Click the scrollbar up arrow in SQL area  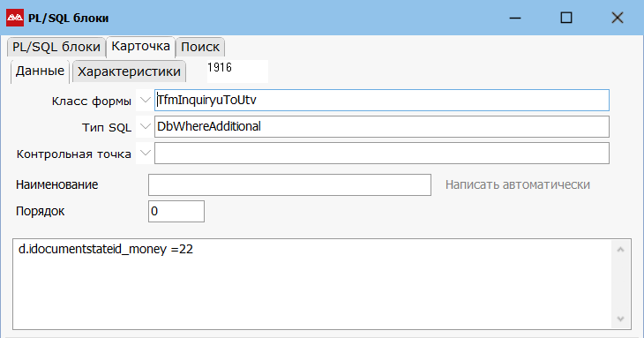tap(620, 249)
